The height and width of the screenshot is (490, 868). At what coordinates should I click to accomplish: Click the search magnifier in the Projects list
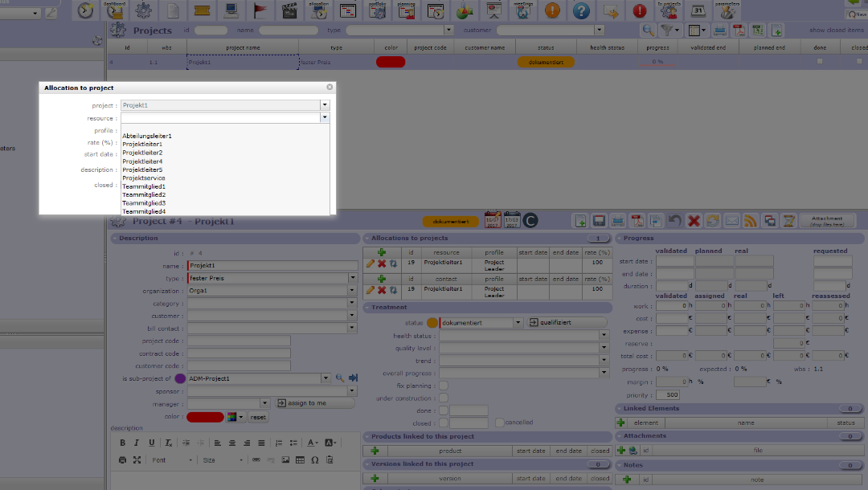[x=648, y=31]
